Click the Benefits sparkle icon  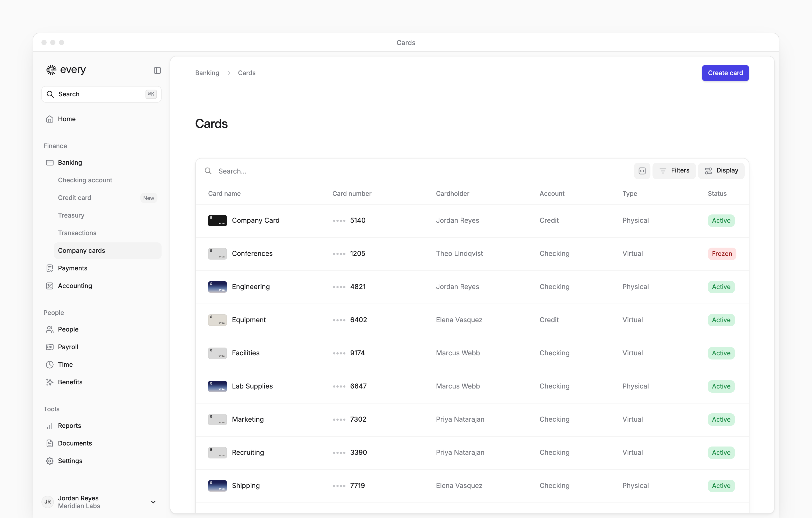[49, 382]
